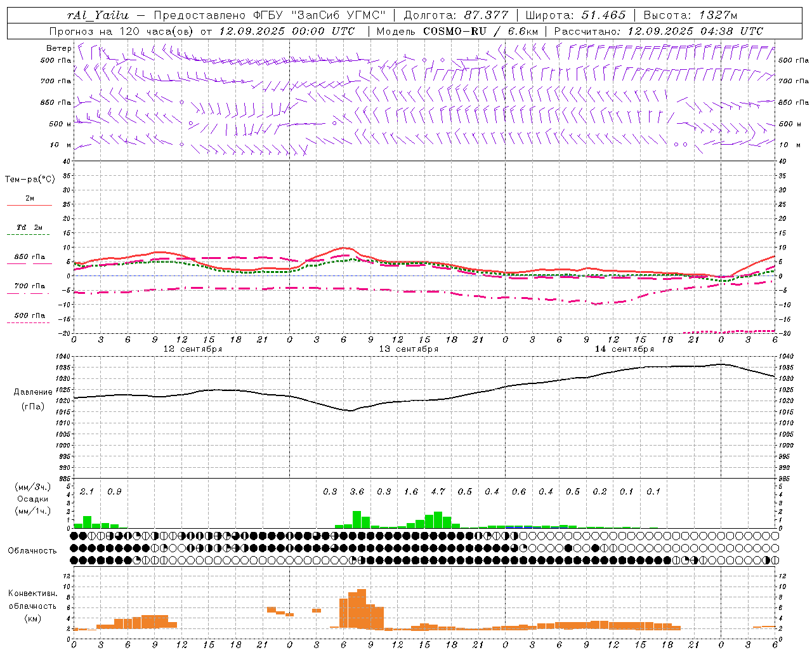
Task: Click the forecast start 12.09.2025 00:00 UTC
Action: pyautogui.click(x=287, y=31)
